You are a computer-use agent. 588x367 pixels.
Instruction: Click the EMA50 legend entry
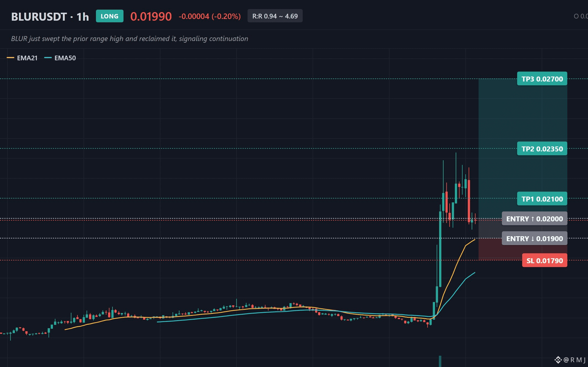[60, 58]
